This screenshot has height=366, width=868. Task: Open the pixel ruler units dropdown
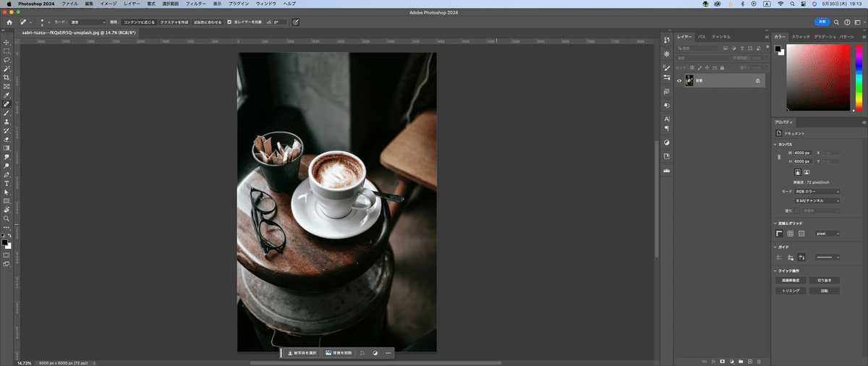click(x=827, y=234)
